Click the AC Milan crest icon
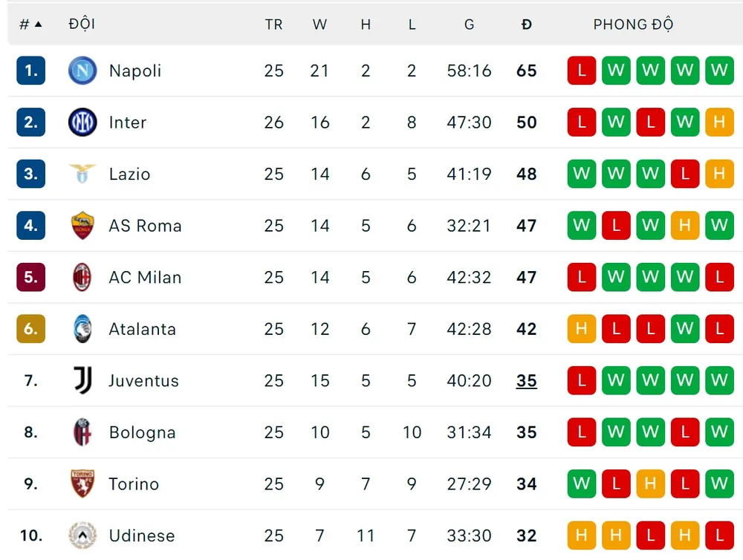 82,277
